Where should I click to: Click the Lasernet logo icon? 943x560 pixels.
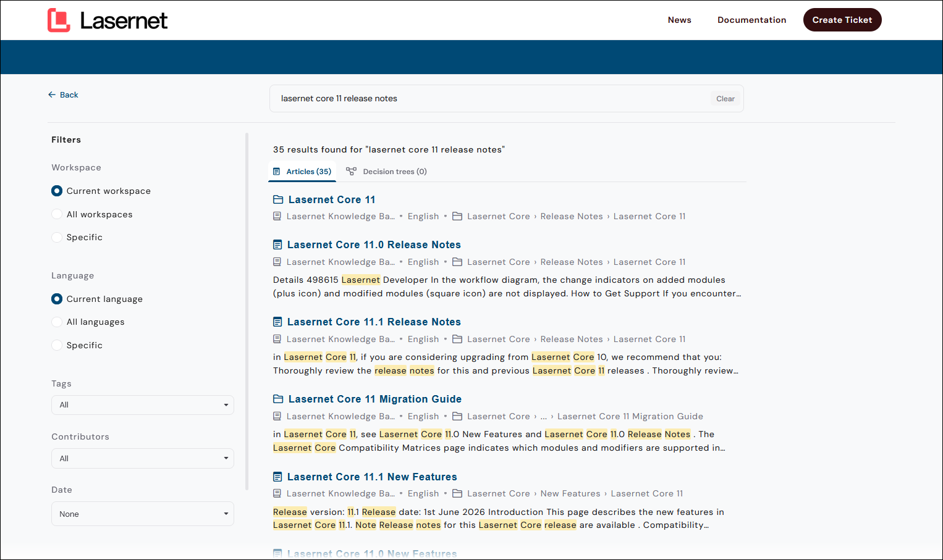coord(59,20)
